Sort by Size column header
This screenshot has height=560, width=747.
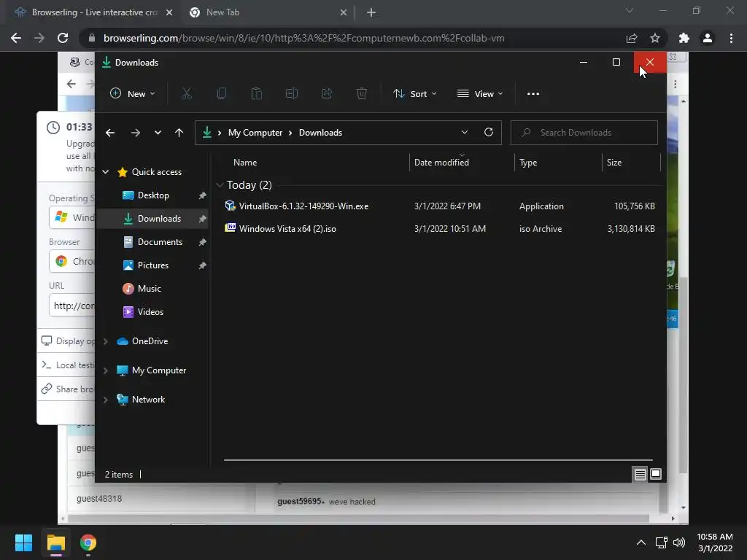(614, 163)
